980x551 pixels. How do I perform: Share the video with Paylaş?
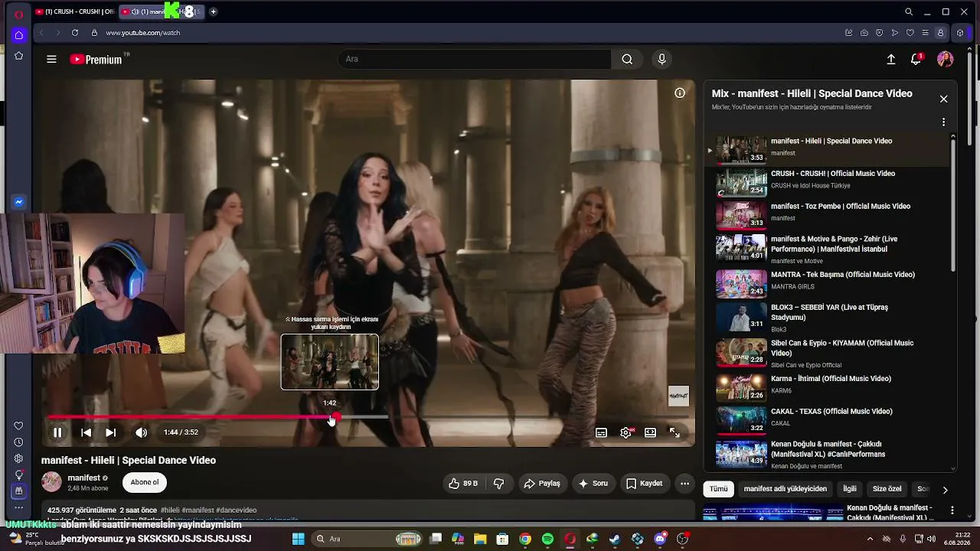click(x=542, y=484)
